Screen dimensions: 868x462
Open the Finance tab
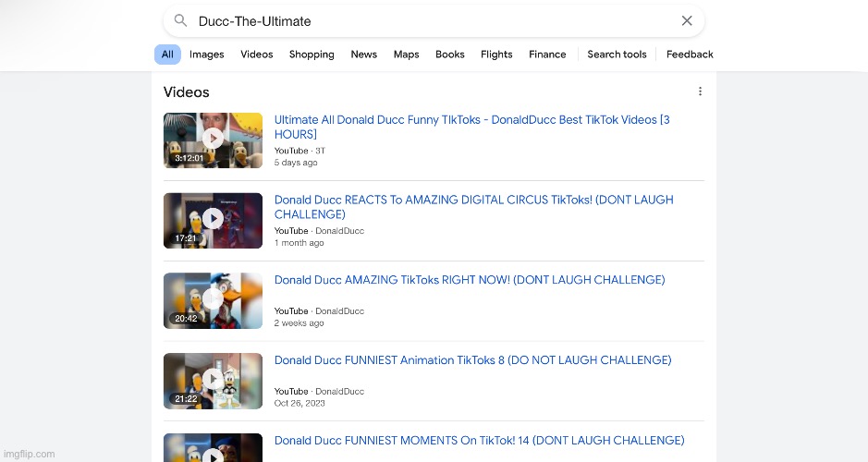pyautogui.click(x=547, y=55)
